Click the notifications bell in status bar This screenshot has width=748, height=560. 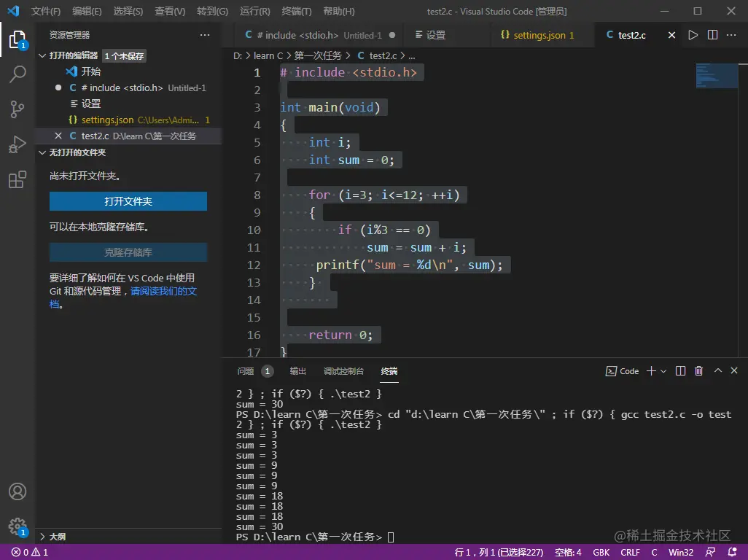tap(731, 552)
